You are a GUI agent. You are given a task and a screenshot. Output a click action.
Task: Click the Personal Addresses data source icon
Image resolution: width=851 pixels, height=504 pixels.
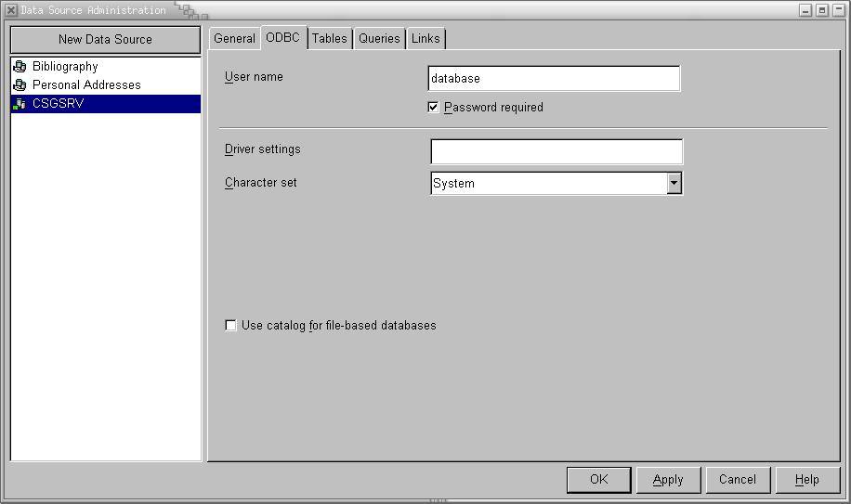click(x=20, y=85)
